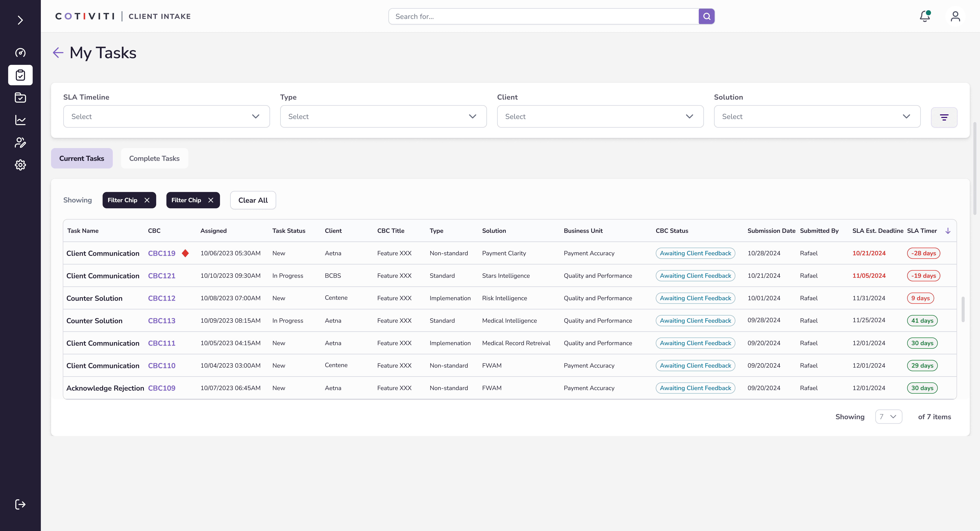Open the advanced filter icon button
The image size is (980, 531).
(944, 117)
